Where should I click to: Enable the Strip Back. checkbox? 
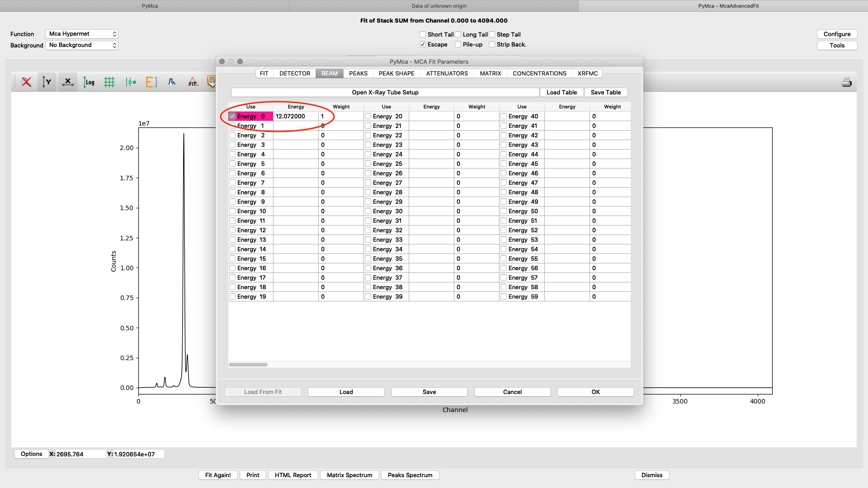(x=492, y=44)
